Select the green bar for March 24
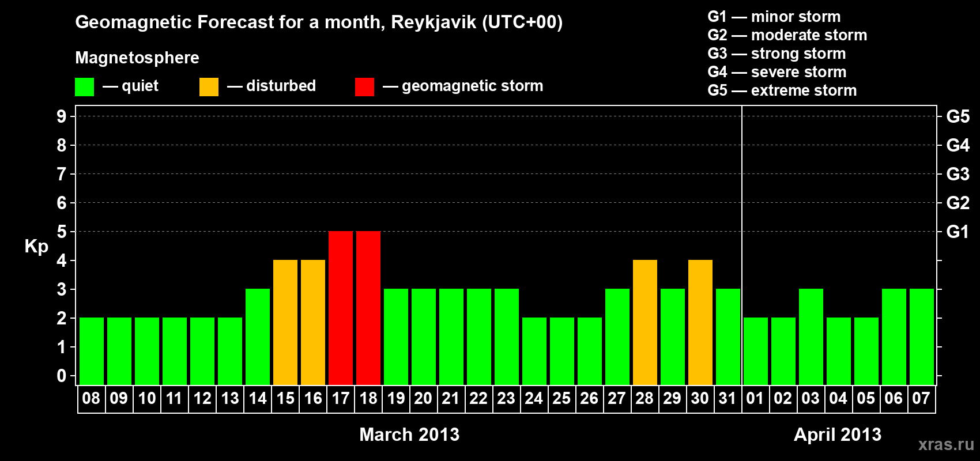980x461 pixels. tap(534, 351)
